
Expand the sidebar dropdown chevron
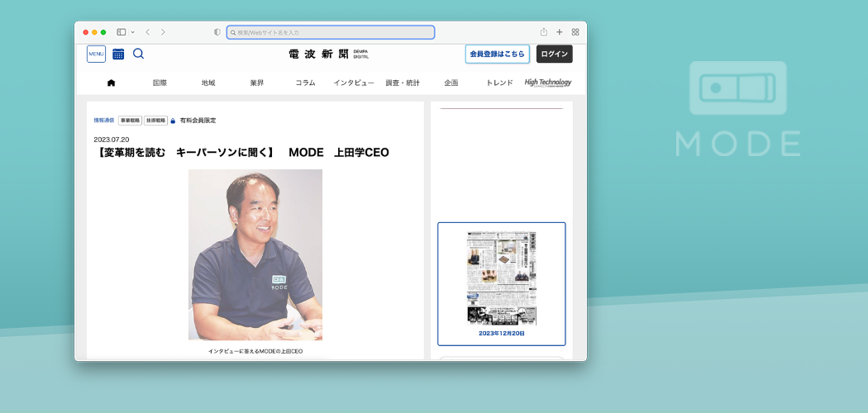click(x=132, y=32)
